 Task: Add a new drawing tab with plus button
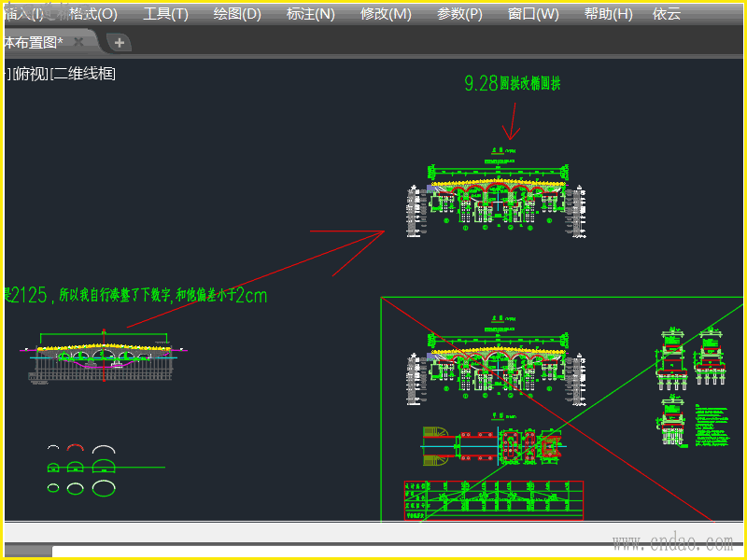pyautogui.click(x=120, y=43)
